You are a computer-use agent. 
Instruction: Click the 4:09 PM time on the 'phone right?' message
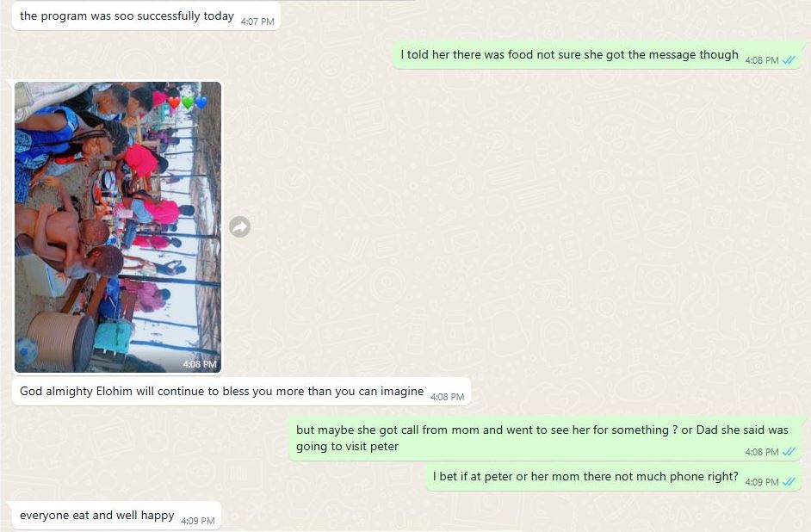[x=761, y=481]
